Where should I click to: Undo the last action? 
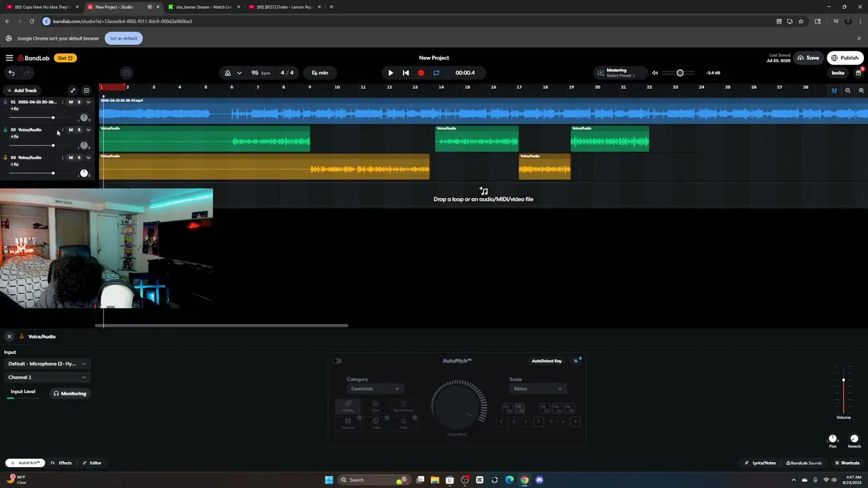tap(12, 73)
